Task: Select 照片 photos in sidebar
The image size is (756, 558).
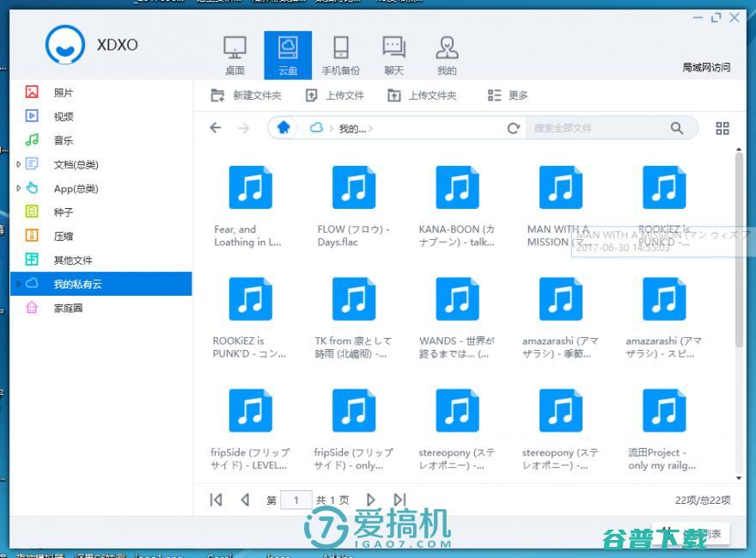Action: (x=101, y=93)
